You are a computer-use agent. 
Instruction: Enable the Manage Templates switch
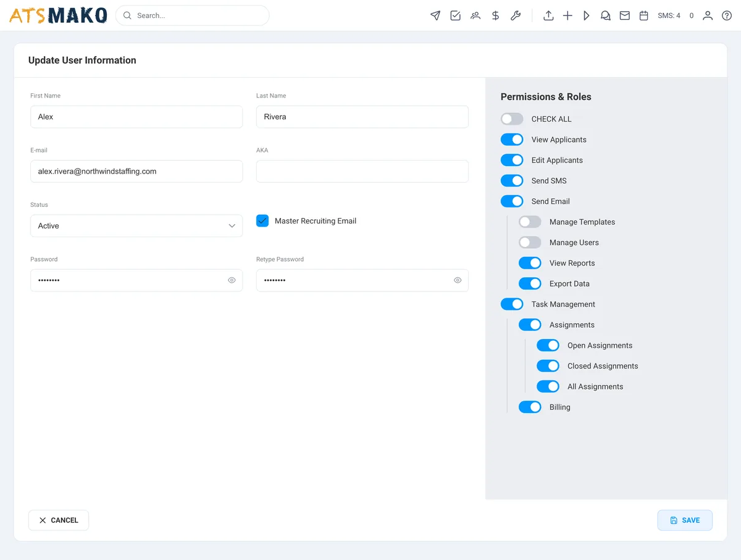(530, 222)
